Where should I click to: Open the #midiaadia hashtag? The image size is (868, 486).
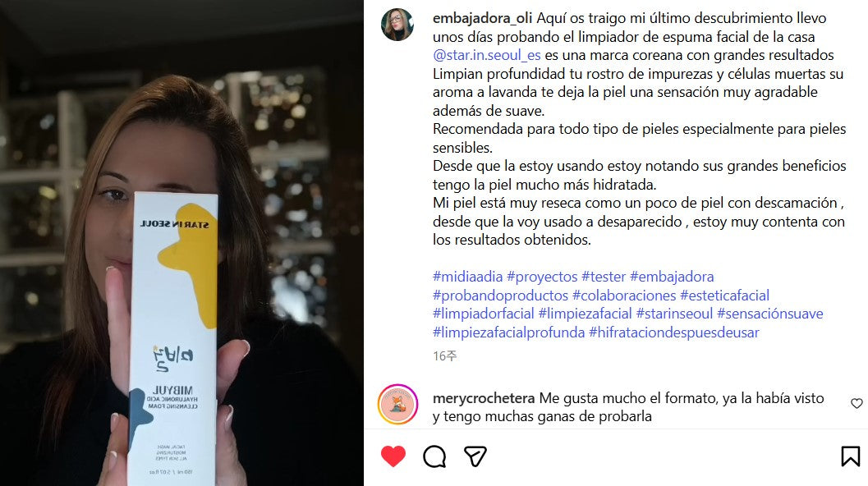pyautogui.click(x=468, y=277)
